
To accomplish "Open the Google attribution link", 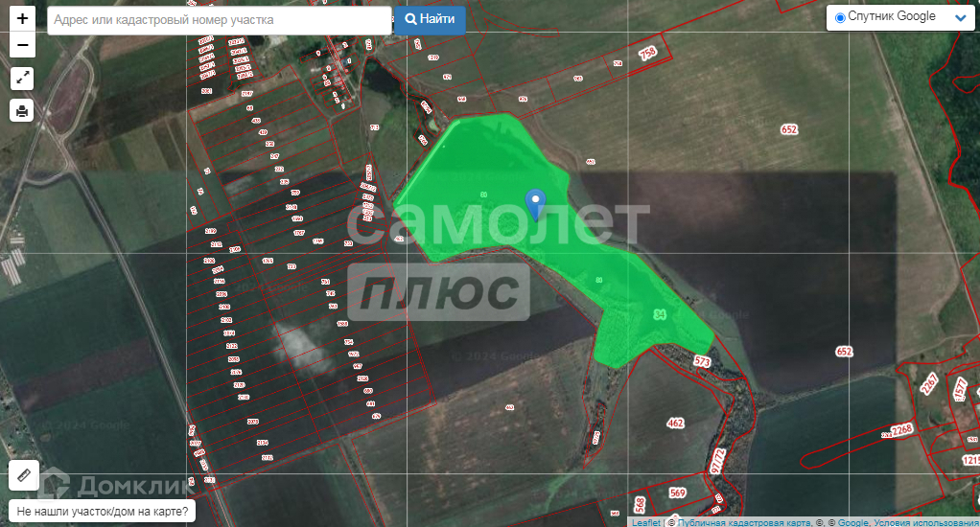I will 853,522.
